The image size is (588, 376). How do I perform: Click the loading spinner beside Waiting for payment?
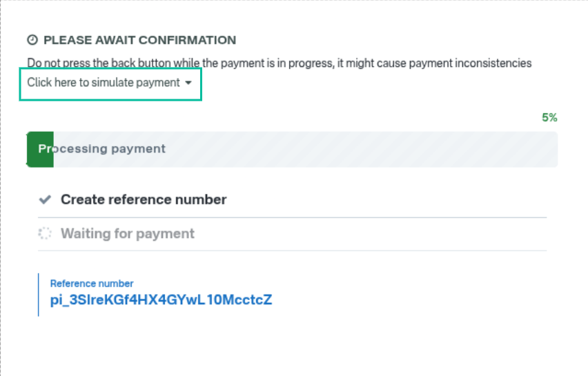[45, 234]
